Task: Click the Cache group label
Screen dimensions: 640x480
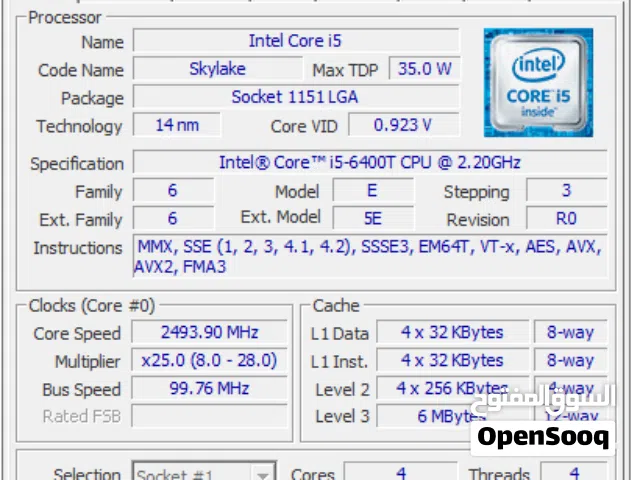Action: pos(336,306)
